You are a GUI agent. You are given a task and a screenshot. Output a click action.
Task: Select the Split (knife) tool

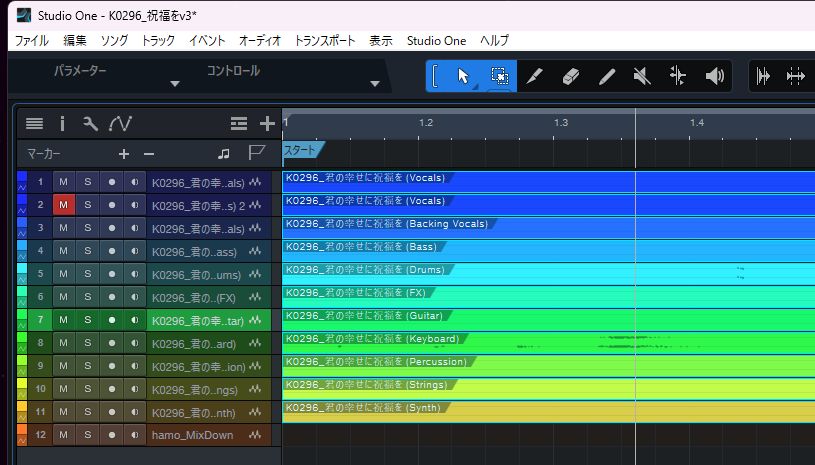pyautogui.click(x=535, y=76)
